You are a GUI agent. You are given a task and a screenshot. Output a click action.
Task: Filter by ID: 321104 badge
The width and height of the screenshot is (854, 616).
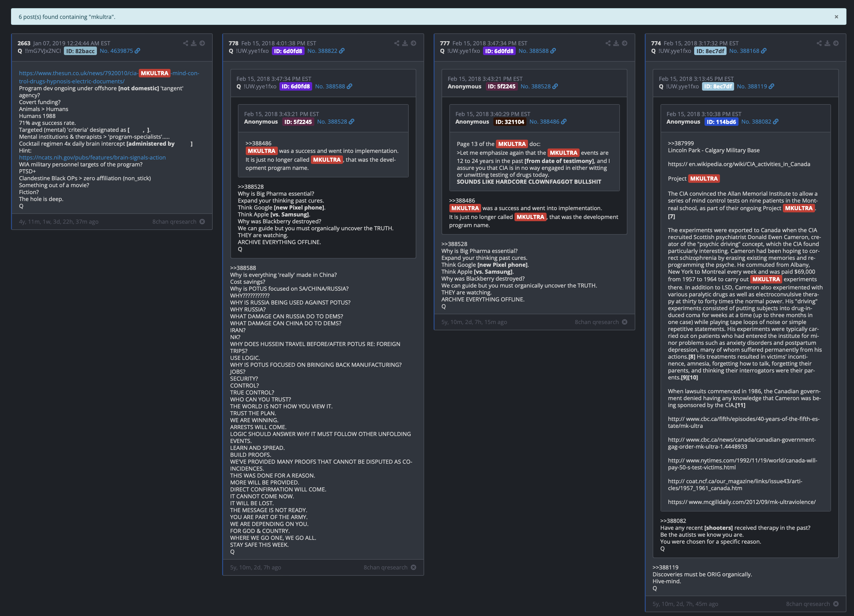tap(510, 122)
